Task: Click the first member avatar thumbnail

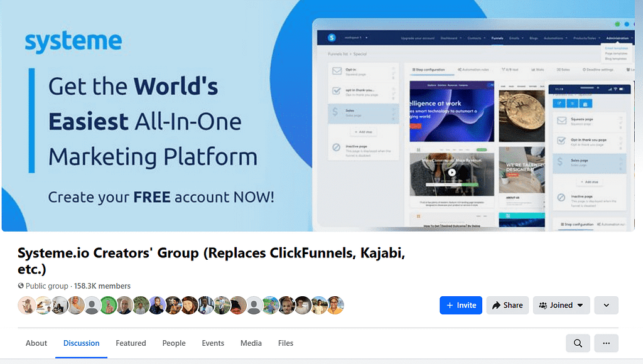Action: coord(26,305)
